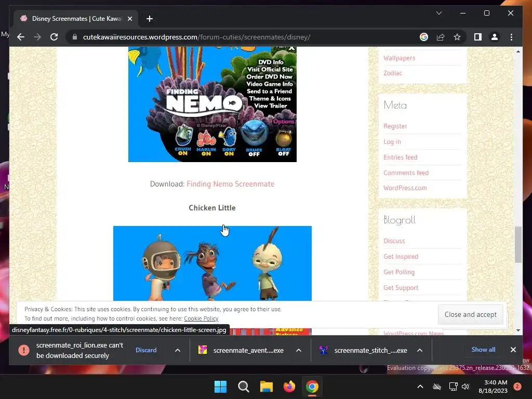This screenshot has height=399, width=532.
Task: Open the screenmate_stitch exe download item
Action: coord(363,350)
